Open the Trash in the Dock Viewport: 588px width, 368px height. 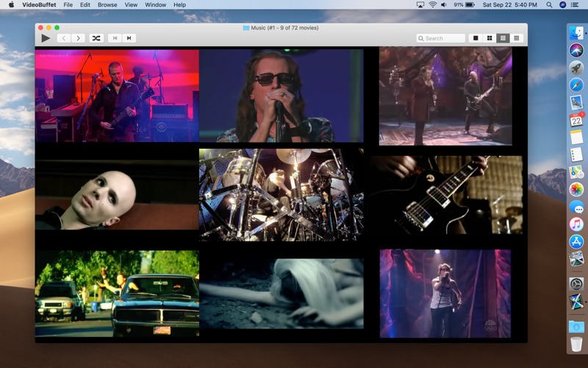coord(576,344)
